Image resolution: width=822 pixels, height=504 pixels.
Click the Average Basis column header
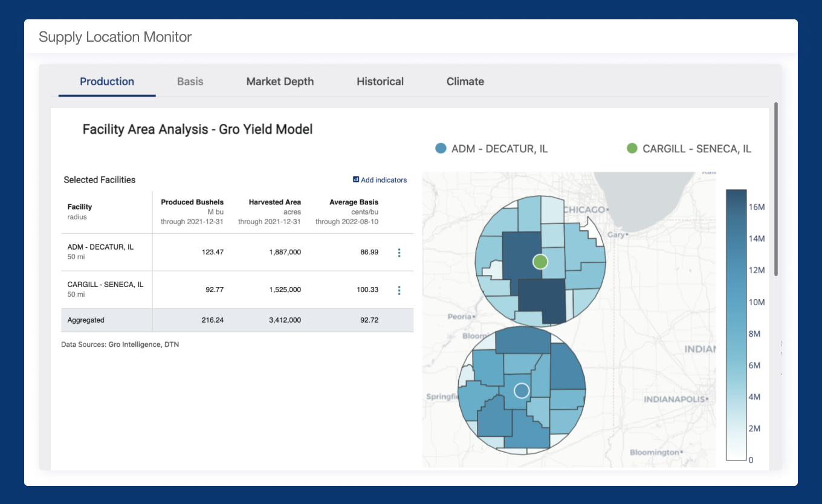coord(354,202)
